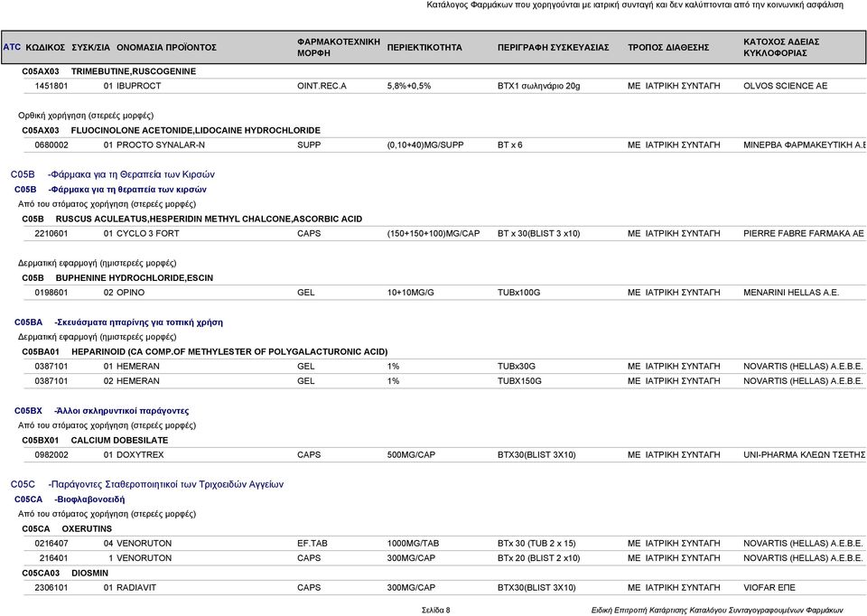867x616 pixels.
Task: Click the BTx 30 (TUB 2 x 15) cell
Action: click(536, 543)
